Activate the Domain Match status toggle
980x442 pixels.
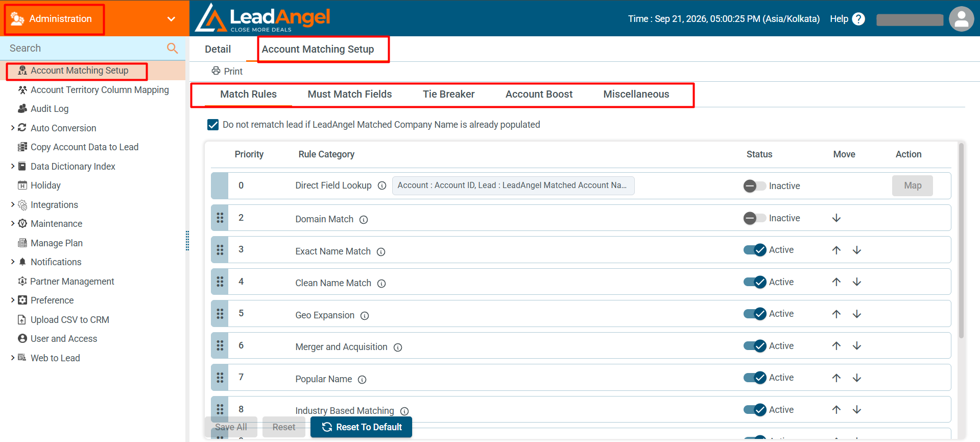pyautogui.click(x=754, y=218)
